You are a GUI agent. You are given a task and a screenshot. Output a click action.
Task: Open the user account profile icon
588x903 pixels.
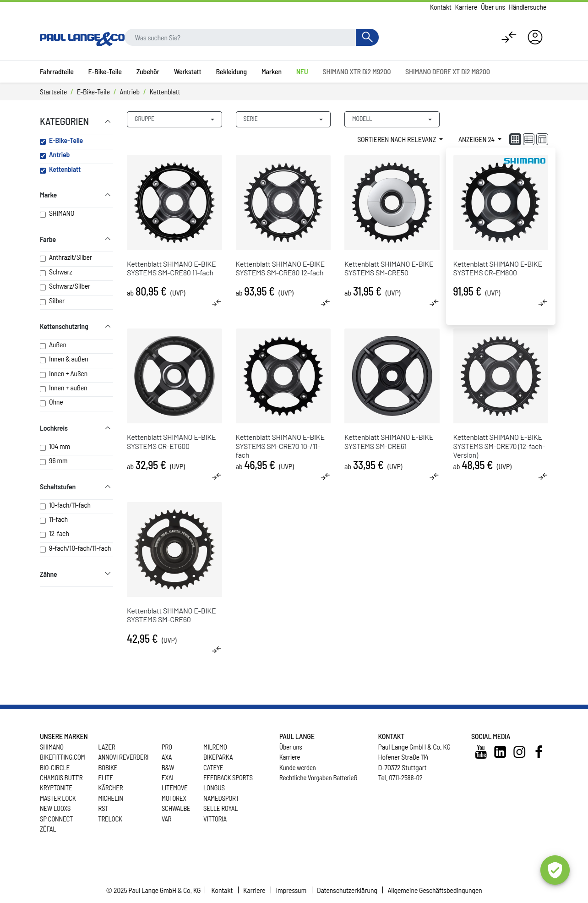tap(534, 38)
